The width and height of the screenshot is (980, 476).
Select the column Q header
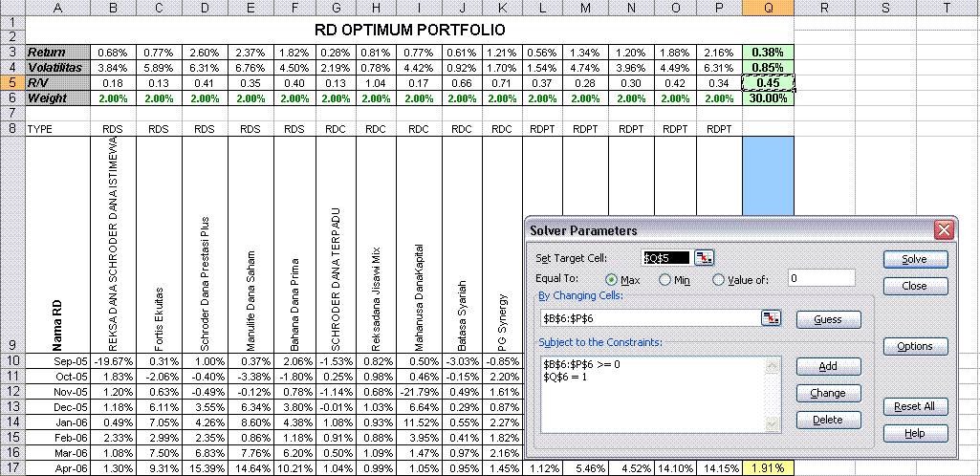[768, 8]
